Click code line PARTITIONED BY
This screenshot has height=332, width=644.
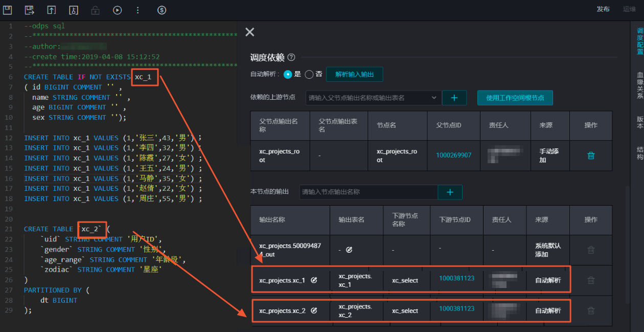click(57, 290)
